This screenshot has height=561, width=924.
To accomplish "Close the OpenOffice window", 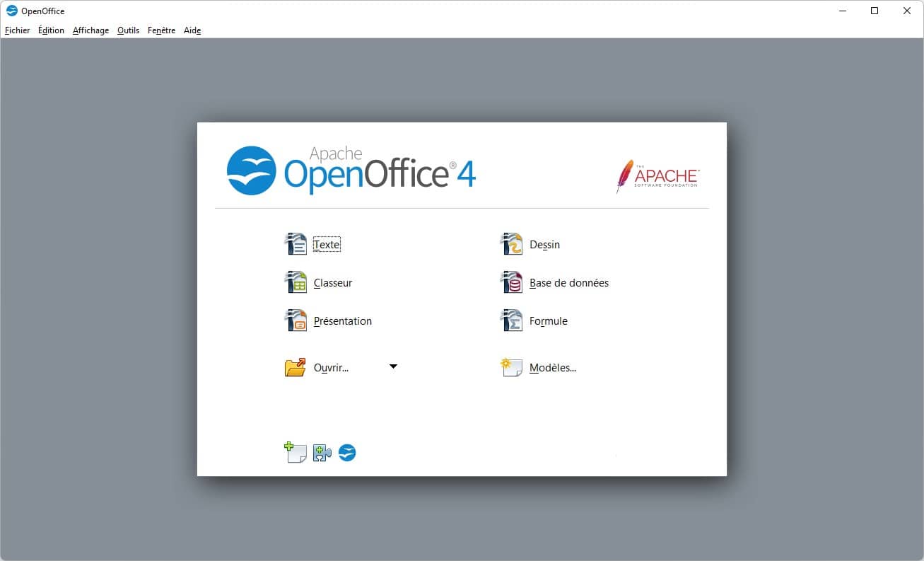I will 907,11.
